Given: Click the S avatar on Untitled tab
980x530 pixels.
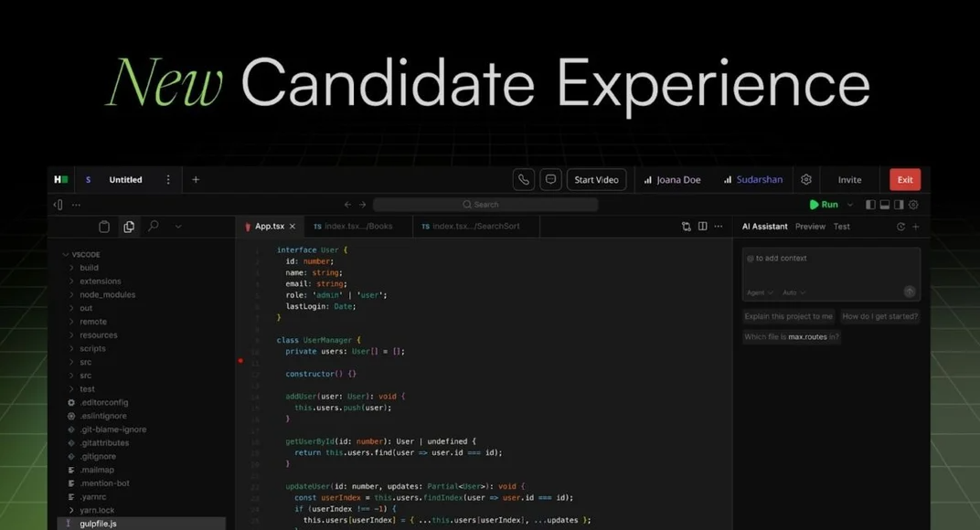Looking at the screenshot, I should click(x=88, y=179).
